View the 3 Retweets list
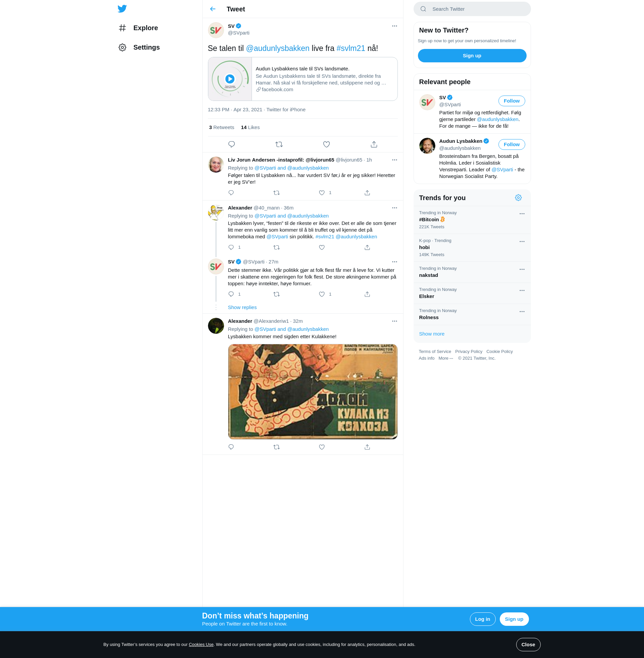 pyautogui.click(x=222, y=127)
